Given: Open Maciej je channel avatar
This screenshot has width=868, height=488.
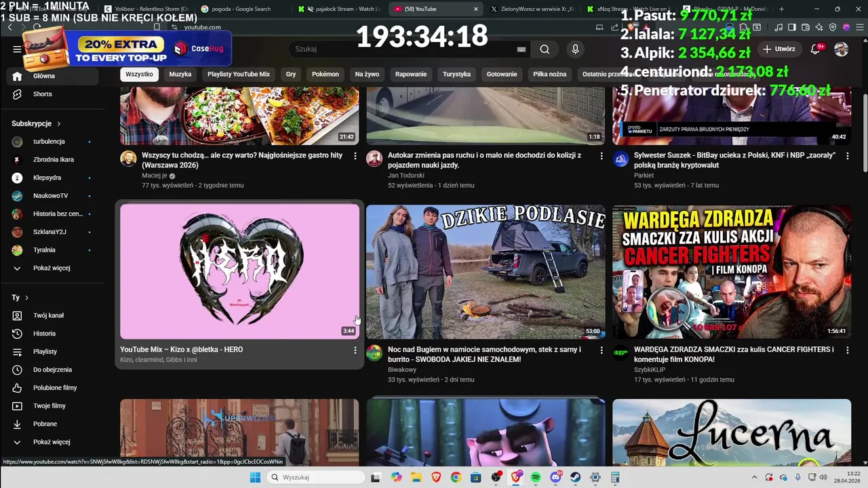Looking at the screenshot, I should pos(128,159).
